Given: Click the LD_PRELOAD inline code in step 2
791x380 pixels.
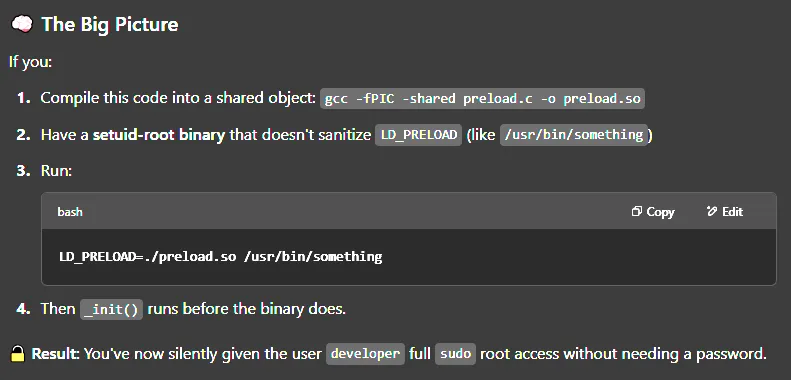Looking at the screenshot, I should 418,135.
